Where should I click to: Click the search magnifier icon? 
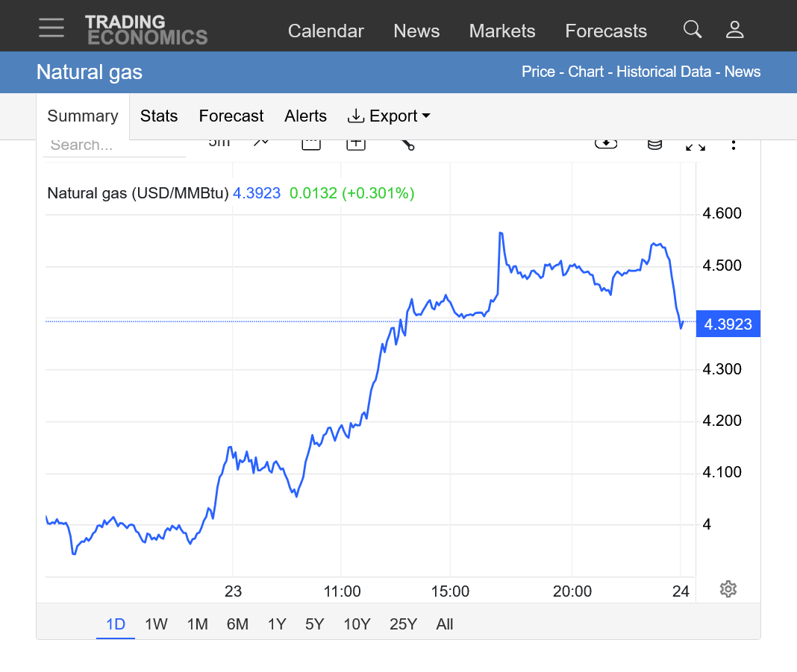(692, 30)
